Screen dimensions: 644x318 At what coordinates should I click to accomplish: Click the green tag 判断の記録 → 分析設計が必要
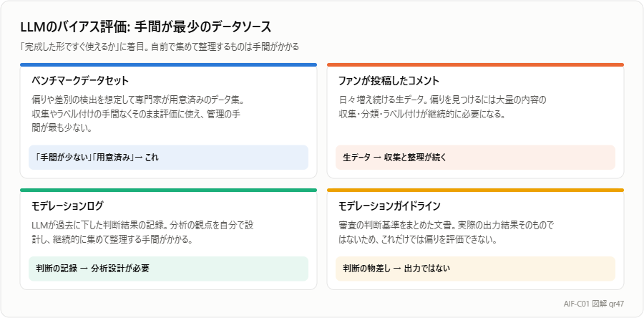[x=168, y=269]
